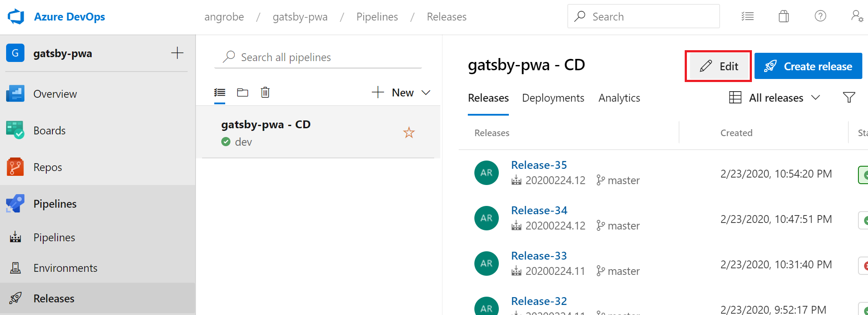This screenshot has height=315, width=868.
Task: Open Release-33 link
Action: click(539, 256)
